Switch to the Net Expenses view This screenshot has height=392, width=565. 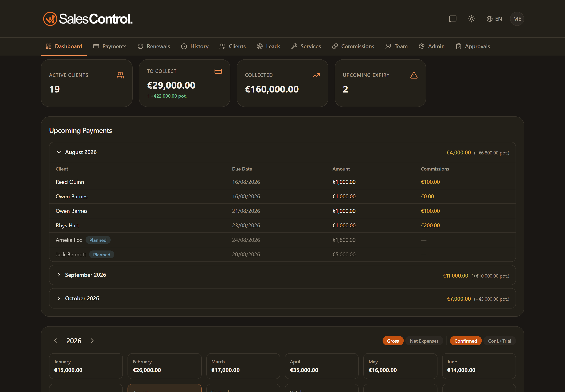[424, 341]
